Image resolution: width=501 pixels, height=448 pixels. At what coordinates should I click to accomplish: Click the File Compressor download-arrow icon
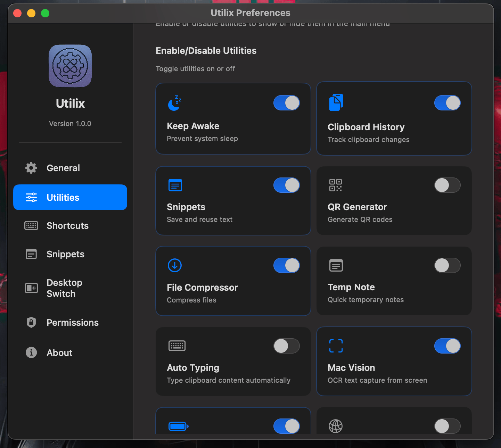175,265
